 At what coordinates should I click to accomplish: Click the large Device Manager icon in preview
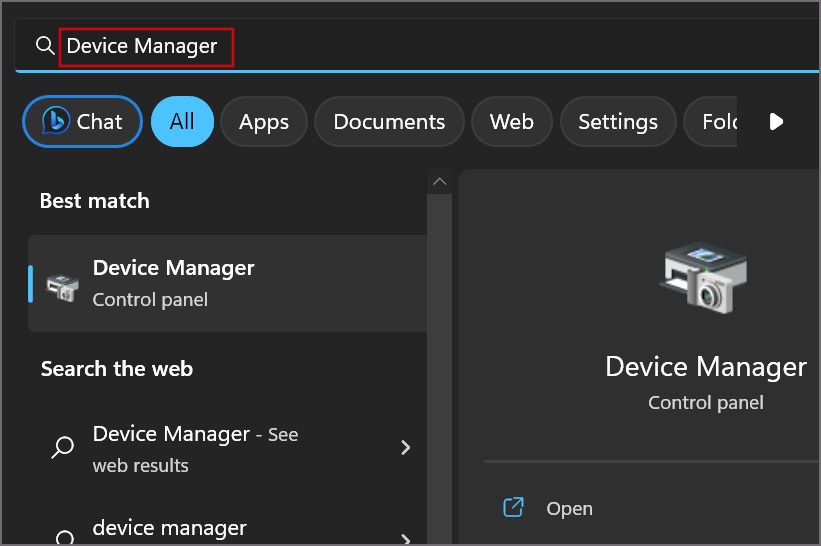point(705,278)
